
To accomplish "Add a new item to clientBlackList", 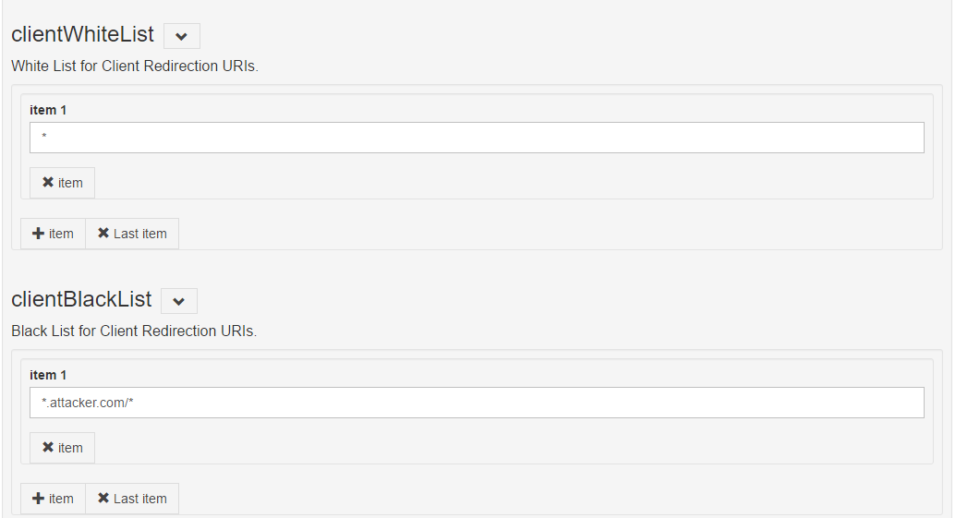I will pyautogui.click(x=53, y=499).
